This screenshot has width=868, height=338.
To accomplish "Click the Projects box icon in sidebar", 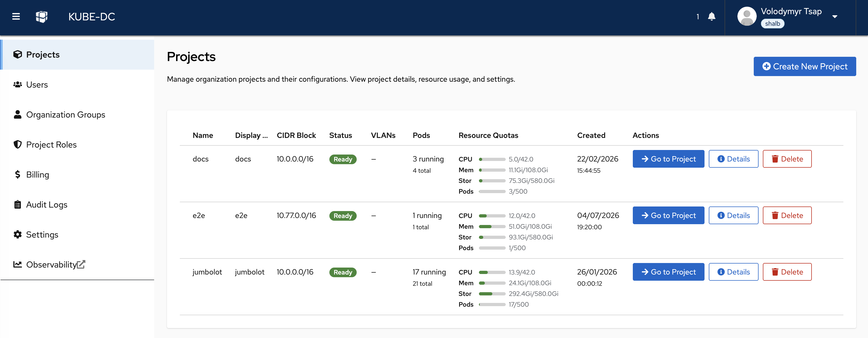I will pos(17,55).
